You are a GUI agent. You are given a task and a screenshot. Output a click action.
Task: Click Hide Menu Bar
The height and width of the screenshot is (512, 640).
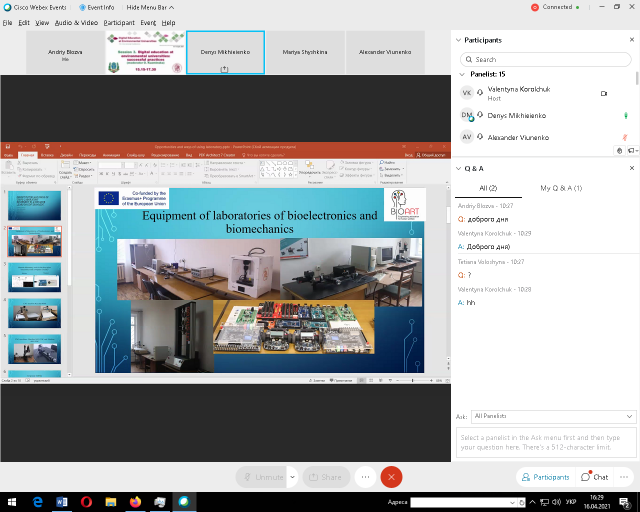point(151,7)
